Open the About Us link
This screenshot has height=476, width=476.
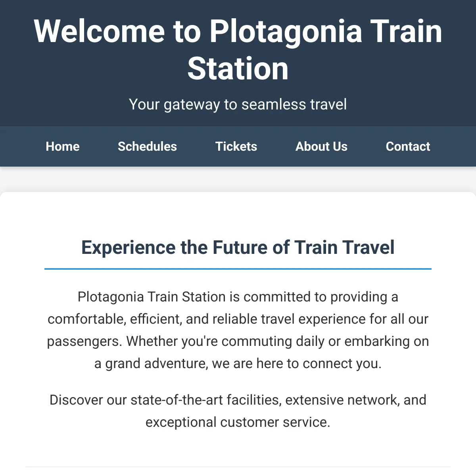[321, 146]
